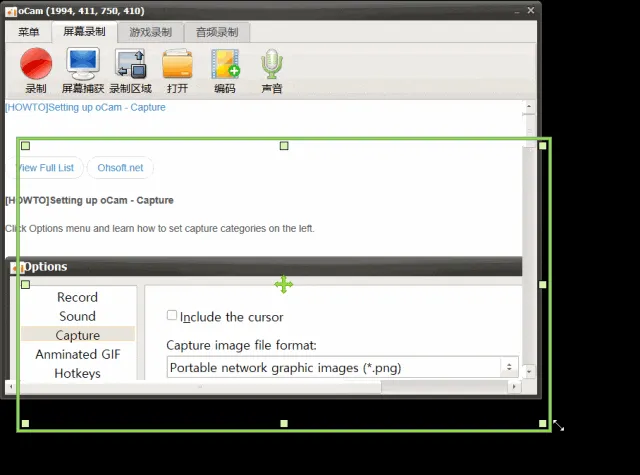Viewport: 640px width, 475px height.
Task: Click the bottom-left handle of the green region
Action: click(25, 424)
